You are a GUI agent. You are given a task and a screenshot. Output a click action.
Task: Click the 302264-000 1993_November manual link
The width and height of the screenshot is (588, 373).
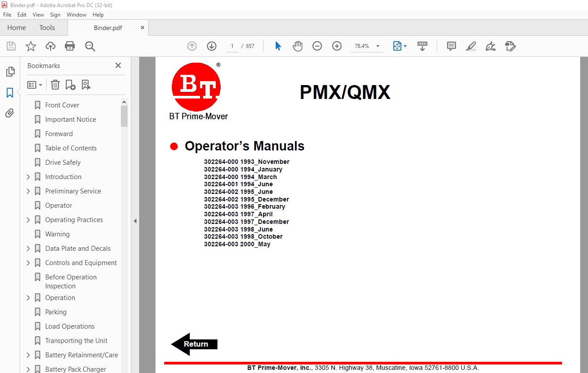(247, 162)
